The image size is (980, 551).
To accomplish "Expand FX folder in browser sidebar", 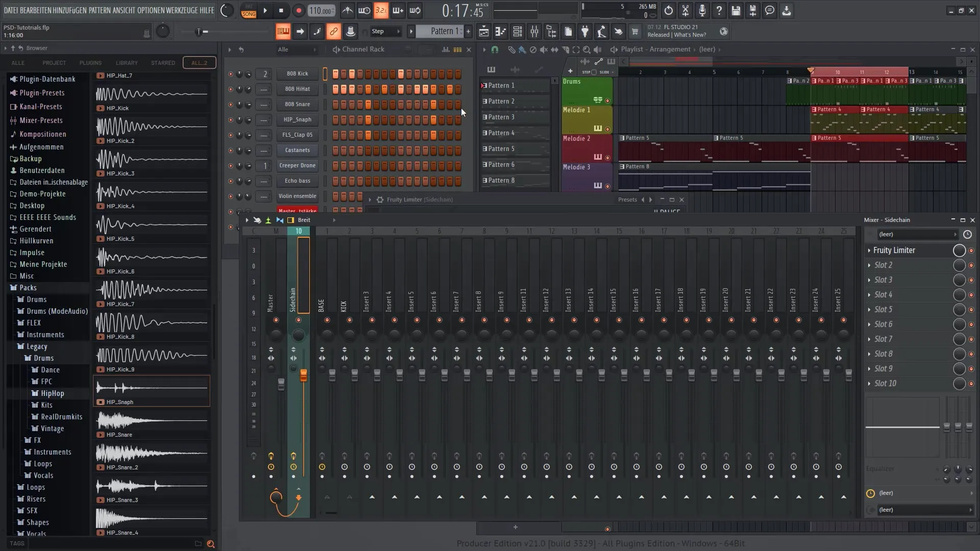I will point(37,440).
